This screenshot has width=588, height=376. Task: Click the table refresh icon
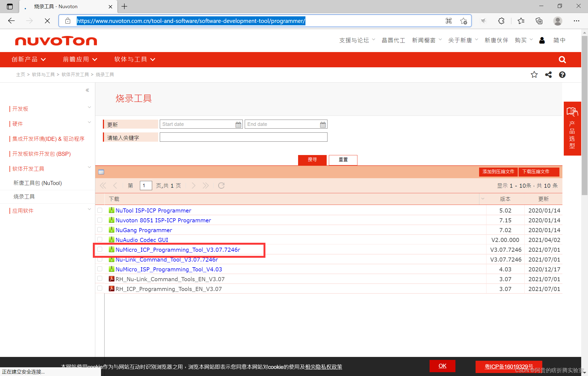221,186
